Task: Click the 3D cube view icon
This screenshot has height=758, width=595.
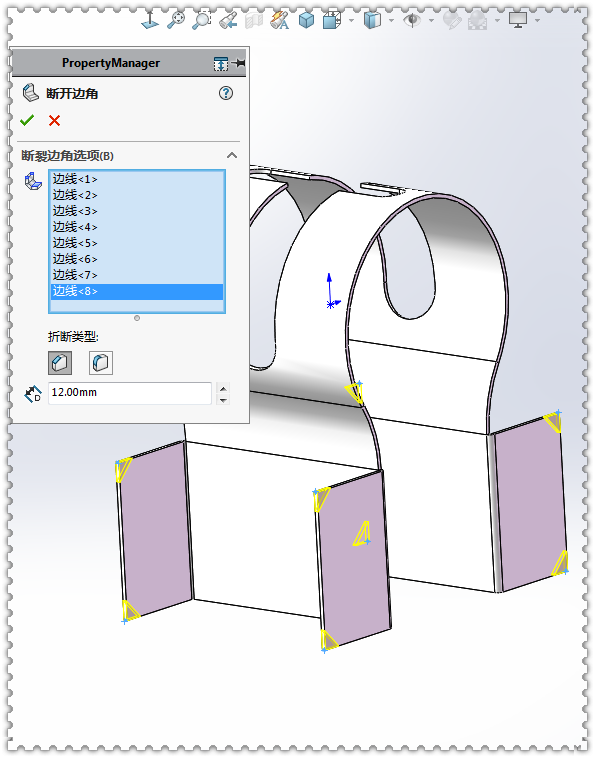Action: pyautogui.click(x=306, y=20)
